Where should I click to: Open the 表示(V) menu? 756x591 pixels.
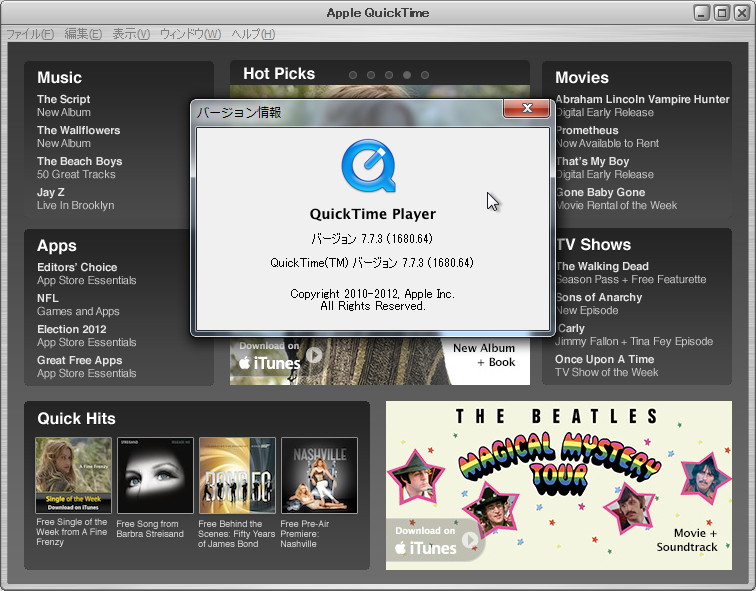click(131, 34)
